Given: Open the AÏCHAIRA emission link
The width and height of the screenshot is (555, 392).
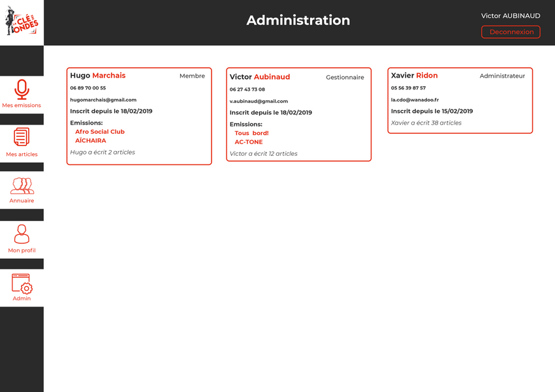Looking at the screenshot, I should [x=91, y=141].
